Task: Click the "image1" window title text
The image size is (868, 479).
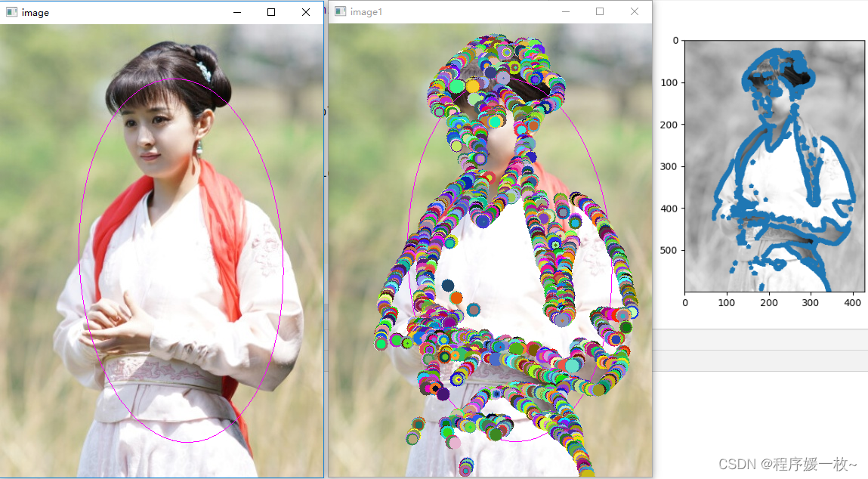Action: tap(366, 12)
